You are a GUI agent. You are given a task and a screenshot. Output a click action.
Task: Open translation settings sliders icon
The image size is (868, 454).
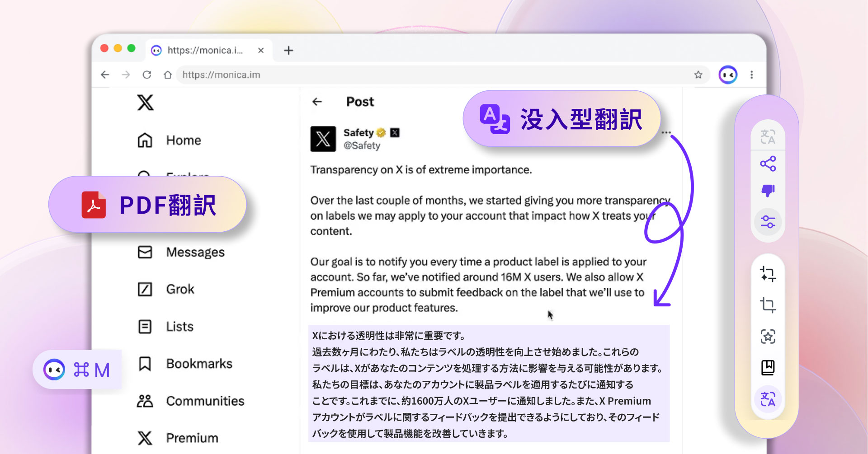click(768, 222)
